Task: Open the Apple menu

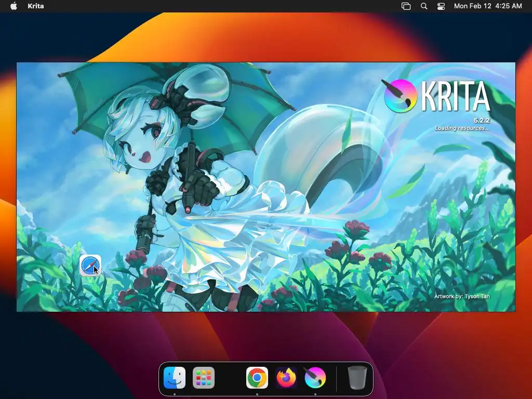Action: tap(14, 6)
